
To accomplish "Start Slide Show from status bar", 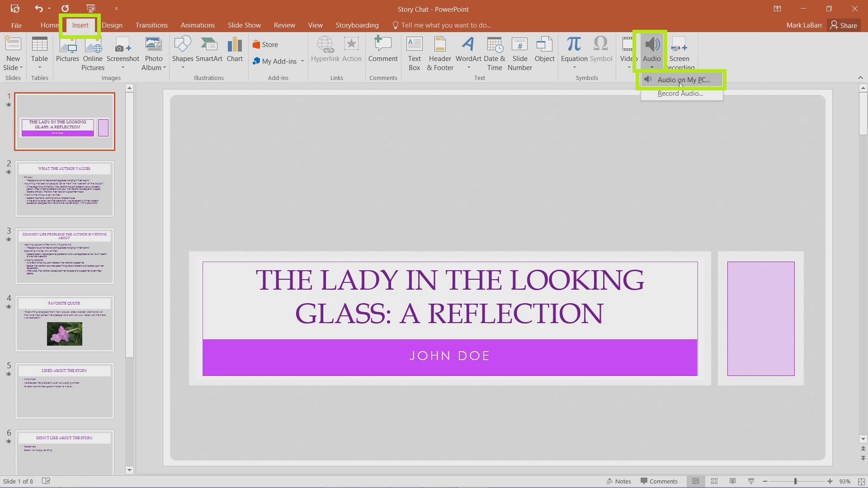I will tap(751, 481).
